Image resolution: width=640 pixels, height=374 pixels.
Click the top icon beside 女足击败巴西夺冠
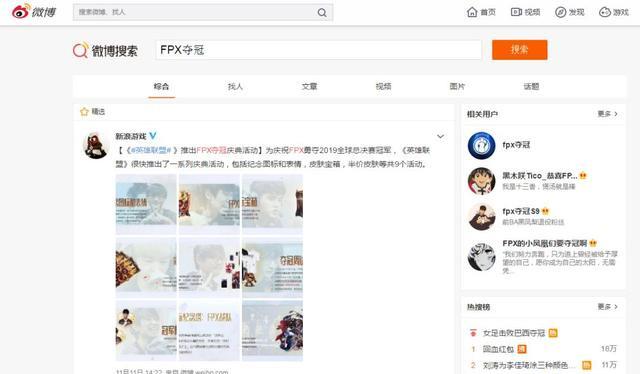(473, 333)
